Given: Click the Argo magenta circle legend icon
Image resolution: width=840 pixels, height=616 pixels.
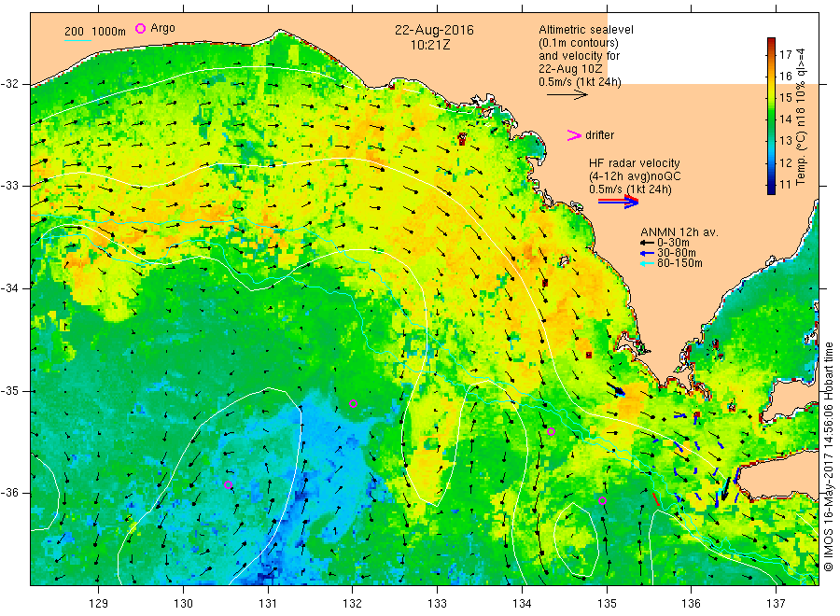Looking at the screenshot, I should tap(140, 28).
